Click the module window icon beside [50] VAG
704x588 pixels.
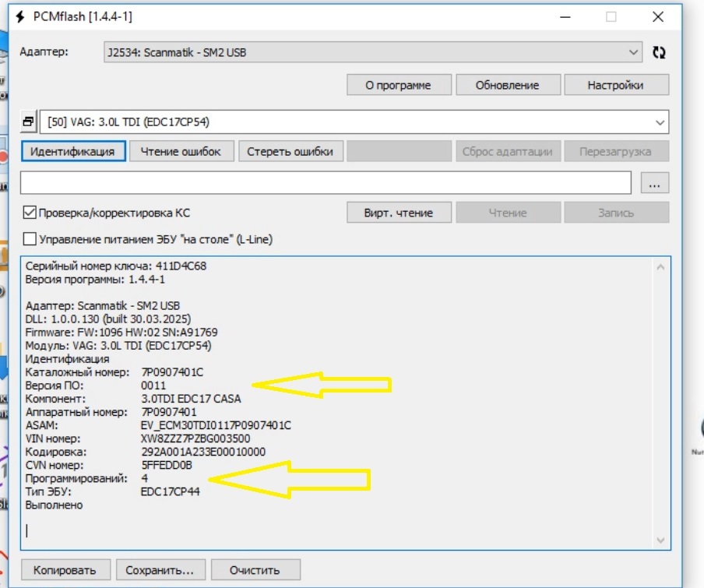[28, 121]
